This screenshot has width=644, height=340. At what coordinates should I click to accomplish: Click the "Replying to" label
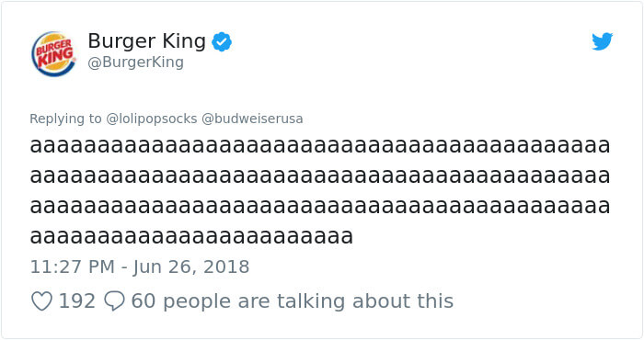coord(65,119)
